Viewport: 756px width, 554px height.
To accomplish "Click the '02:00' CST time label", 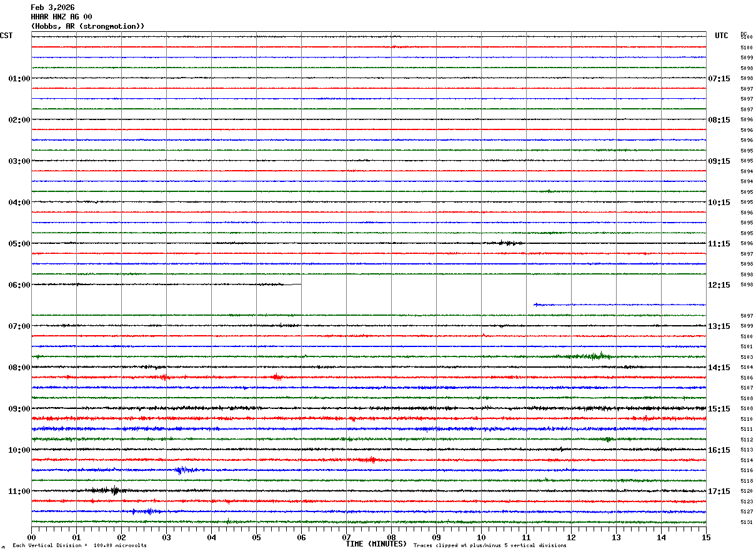I will [x=19, y=120].
